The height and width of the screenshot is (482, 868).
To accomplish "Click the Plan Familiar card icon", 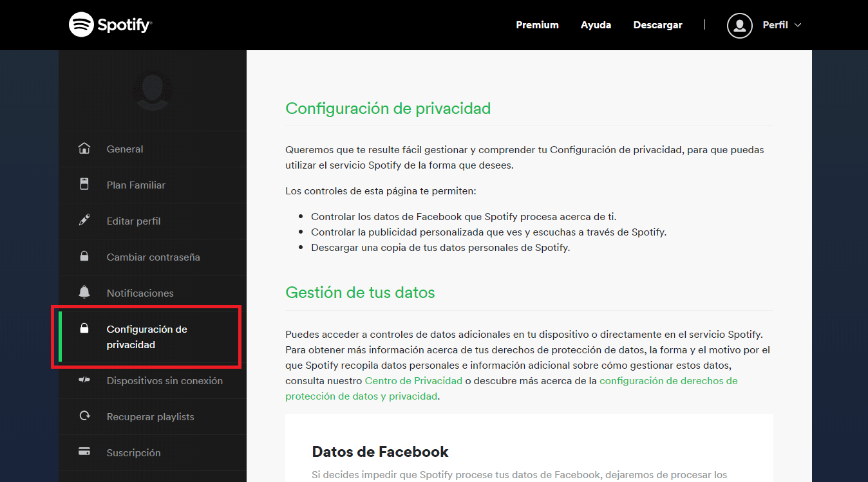I will (84, 185).
